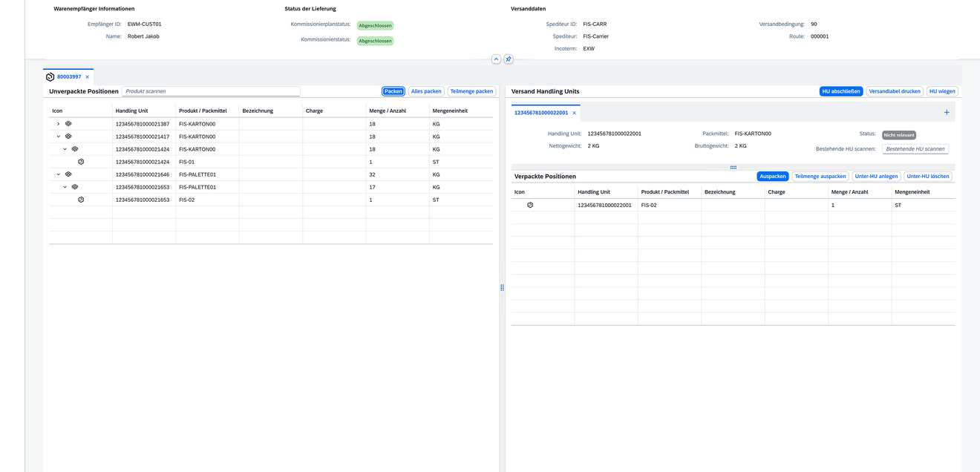Image resolution: width=980 pixels, height=472 pixels.
Task: Click the vertical splitter handle between panels
Action: click(x=502, y=287)
